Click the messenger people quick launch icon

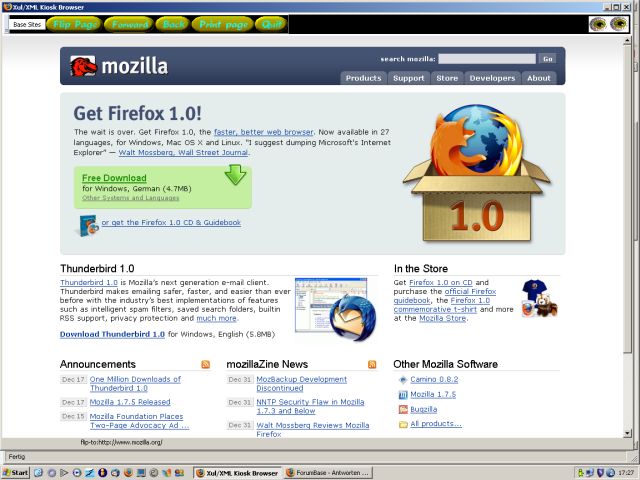[x=179, y=473]
